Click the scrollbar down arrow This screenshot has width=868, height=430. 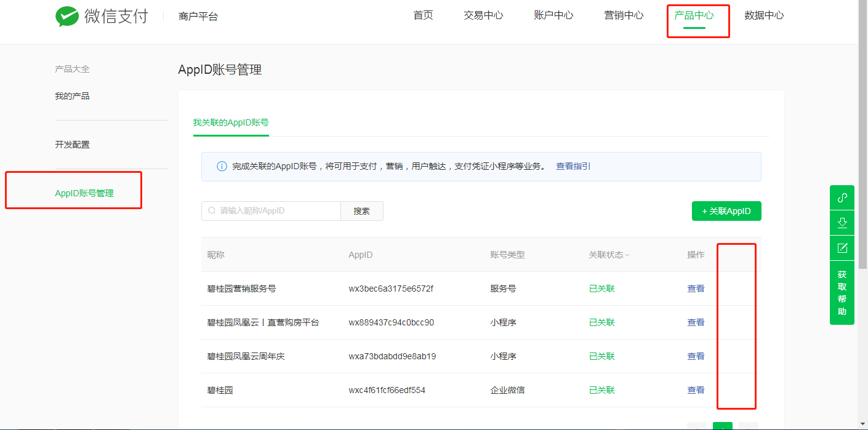863,424
